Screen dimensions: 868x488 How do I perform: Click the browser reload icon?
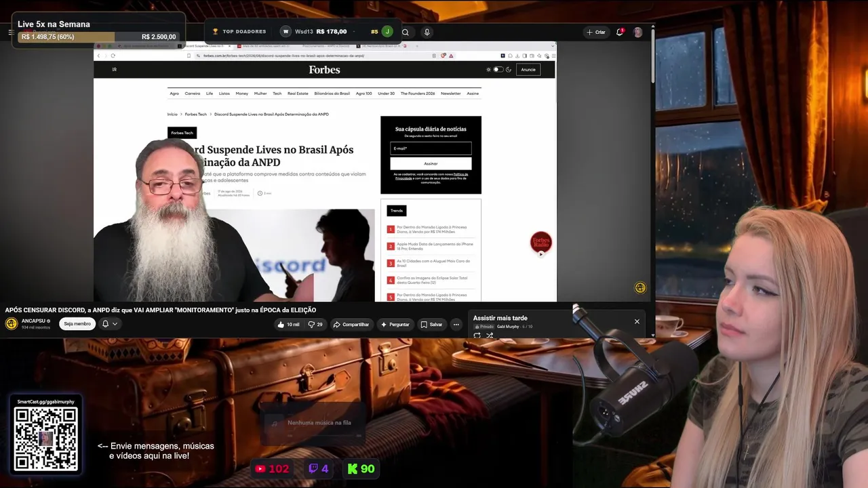tap(113, 56)
